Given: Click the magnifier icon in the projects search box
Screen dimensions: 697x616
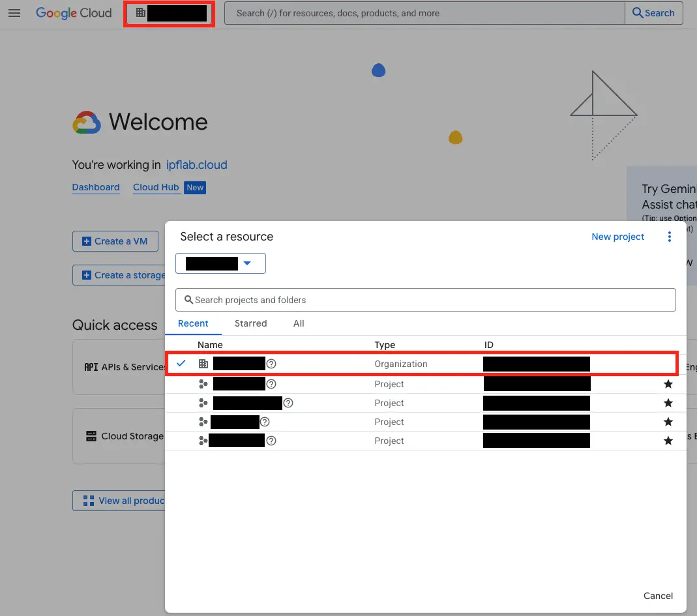Looking at the screenshot, I should (x=188, y=300).
